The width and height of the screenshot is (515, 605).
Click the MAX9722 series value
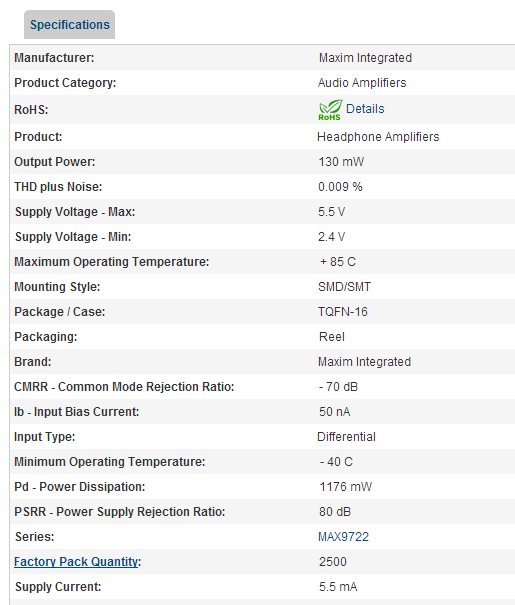pyautogui.click(x=343, y=537)
